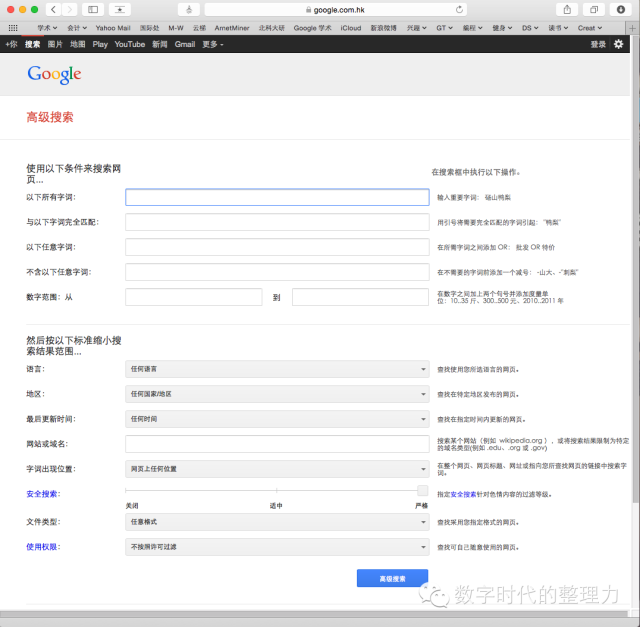This screenshot has height=627, width=640.
Task: Open the 使用权限 dropdown
Action: coord(277,547)
